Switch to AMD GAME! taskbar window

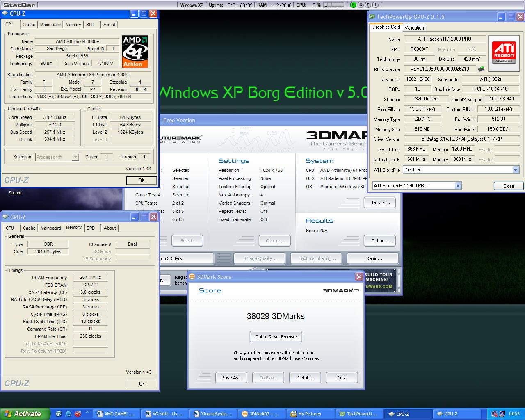[x=116, y=414]
